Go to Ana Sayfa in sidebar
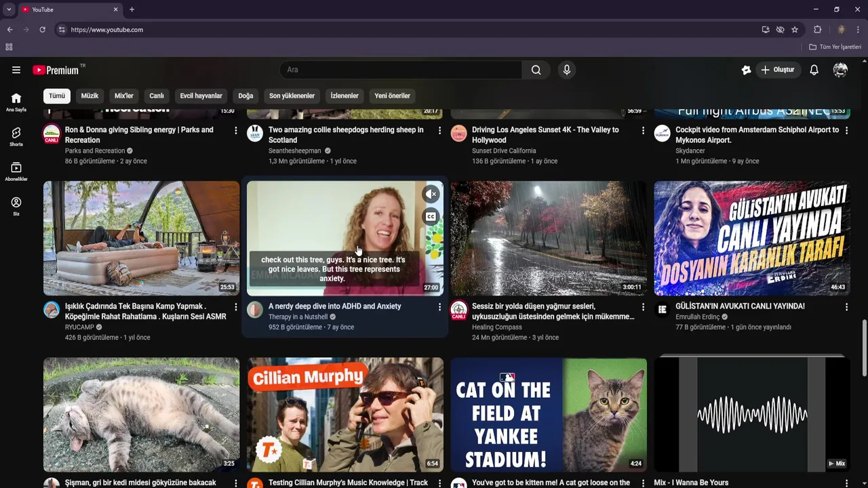The width and height of the screenshot is (868, 488). pyautogui.click(x=16, y=102)
